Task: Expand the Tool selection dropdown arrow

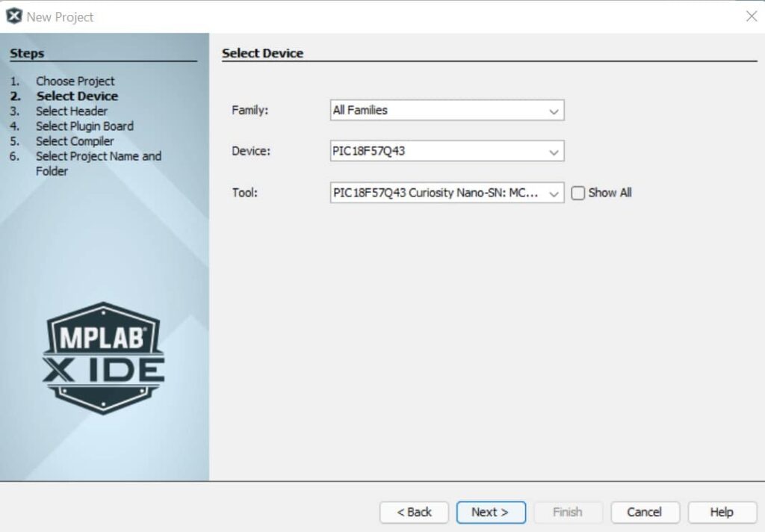Action: pyautogui.click(x=554, y=194)
